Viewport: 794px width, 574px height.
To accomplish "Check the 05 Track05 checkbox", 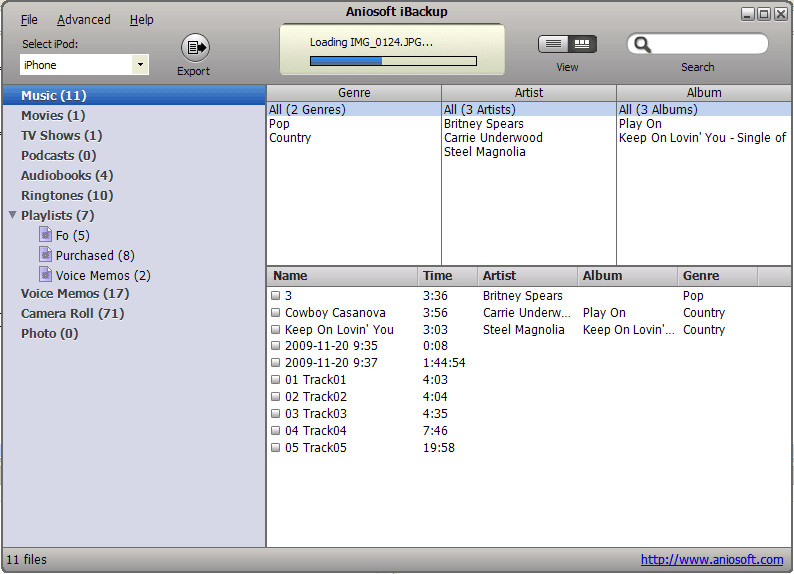I will (275, 447).
